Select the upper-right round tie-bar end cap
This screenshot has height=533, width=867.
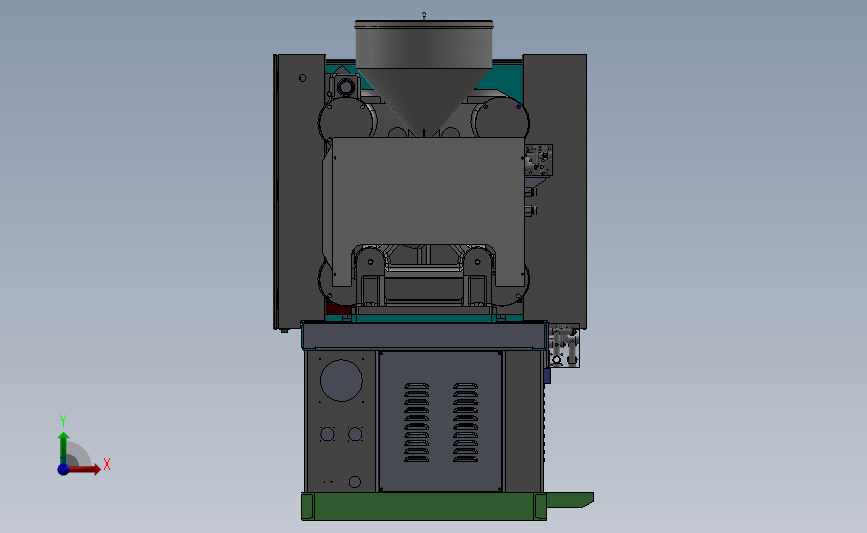(501, 119)
